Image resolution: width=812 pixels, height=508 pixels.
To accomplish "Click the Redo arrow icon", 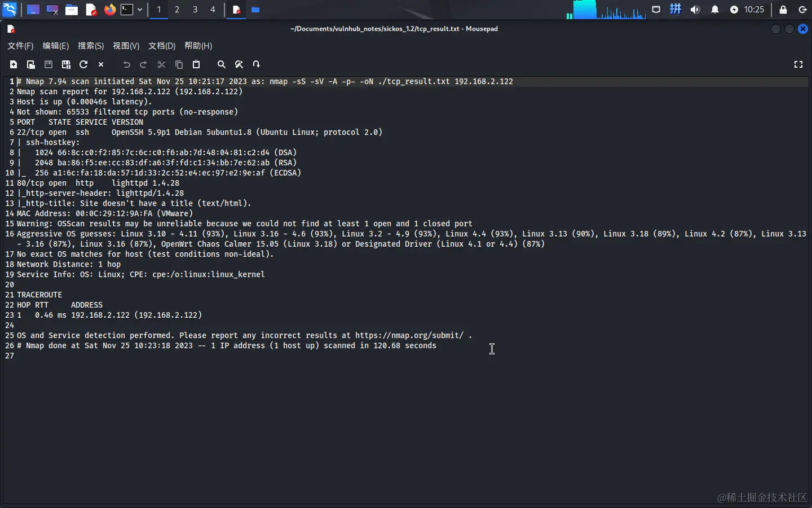I will pyautogui.click(x=144, y=64).
